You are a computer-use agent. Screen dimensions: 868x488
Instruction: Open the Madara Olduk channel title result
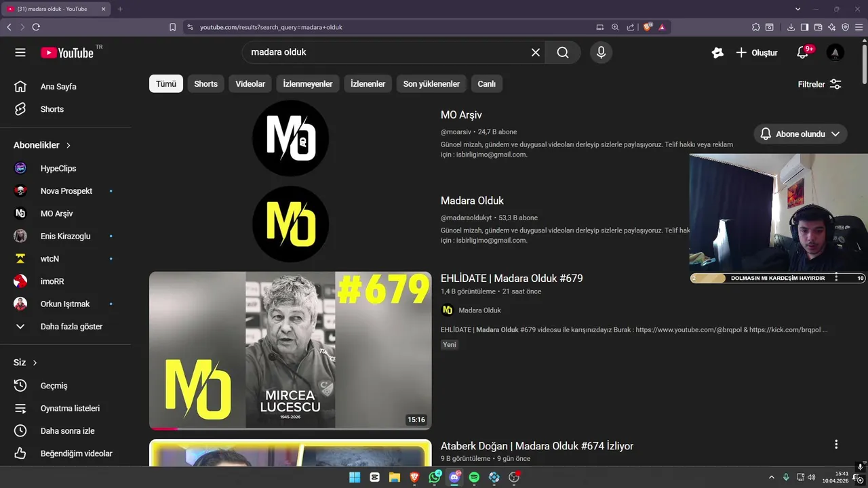pyautogui.click(x=472, y=201)
